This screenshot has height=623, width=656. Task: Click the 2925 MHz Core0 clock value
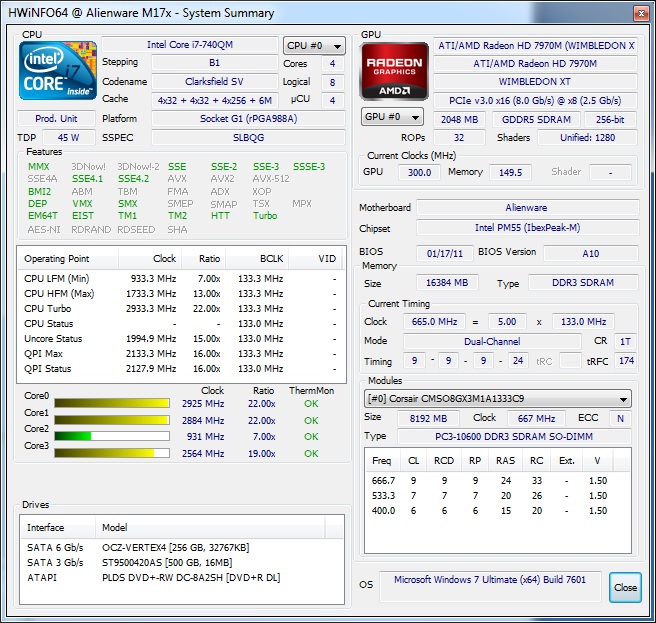(203, 404)
